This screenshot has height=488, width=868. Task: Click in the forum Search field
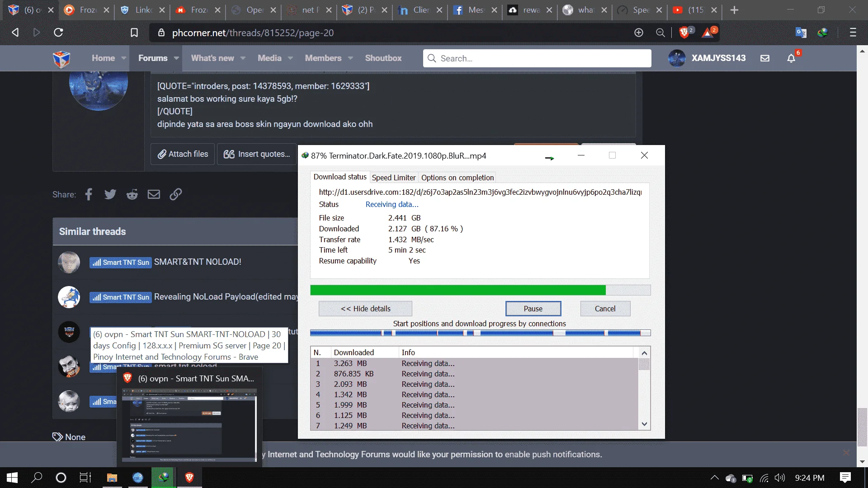tap(537, 58)
